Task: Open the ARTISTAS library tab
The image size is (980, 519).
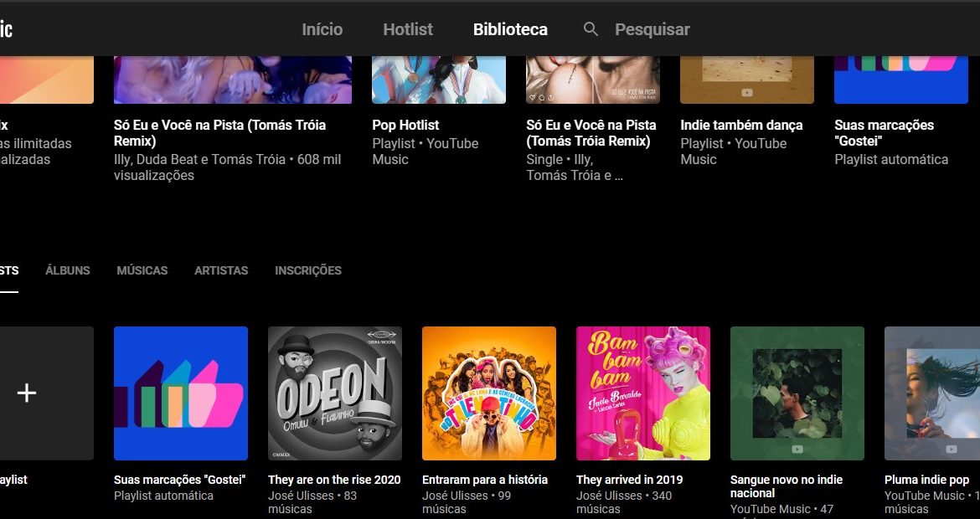Action: point(221,270)
